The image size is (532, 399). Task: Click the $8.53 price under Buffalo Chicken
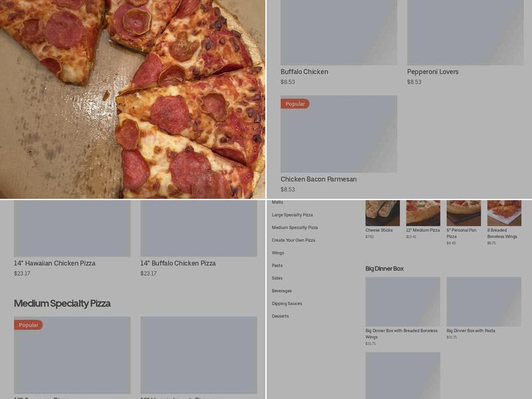[x=288, y=82]
